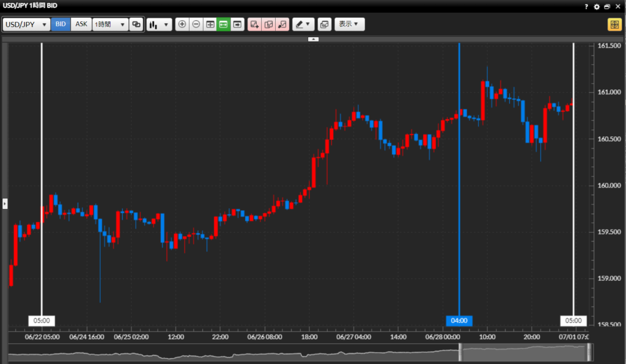Open the pencil drawing tools menu
This screenshot has width=626, height=364.
(x=303, y=24)
